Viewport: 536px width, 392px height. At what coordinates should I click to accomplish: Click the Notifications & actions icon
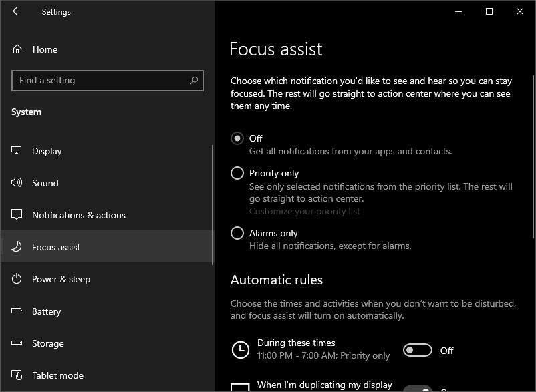[17, 215]
